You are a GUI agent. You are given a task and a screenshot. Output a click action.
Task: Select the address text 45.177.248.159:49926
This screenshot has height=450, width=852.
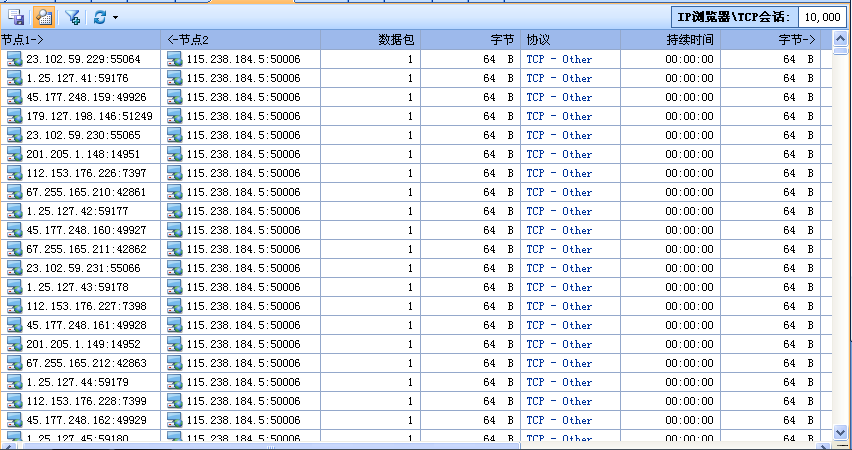[86, 97]
